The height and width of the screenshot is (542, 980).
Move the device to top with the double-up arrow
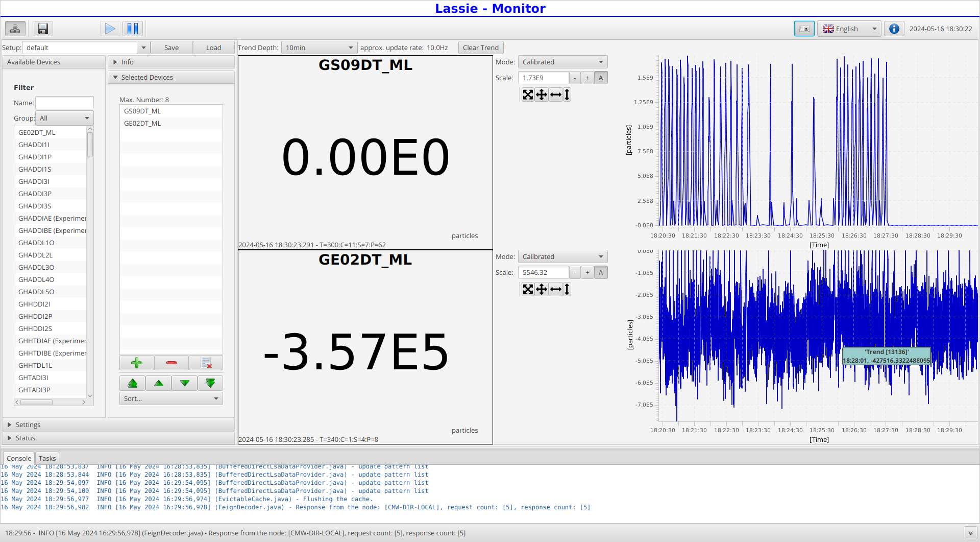pos(133,383)
